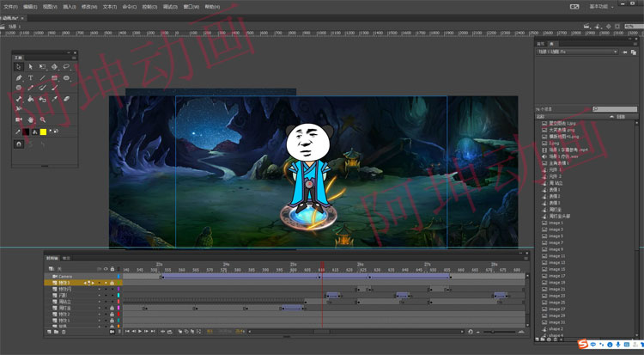Select the Bone tool
Image resolution: width=644 pixels, height=355 pixels.
pyautogui.click(x=19, y=99)
